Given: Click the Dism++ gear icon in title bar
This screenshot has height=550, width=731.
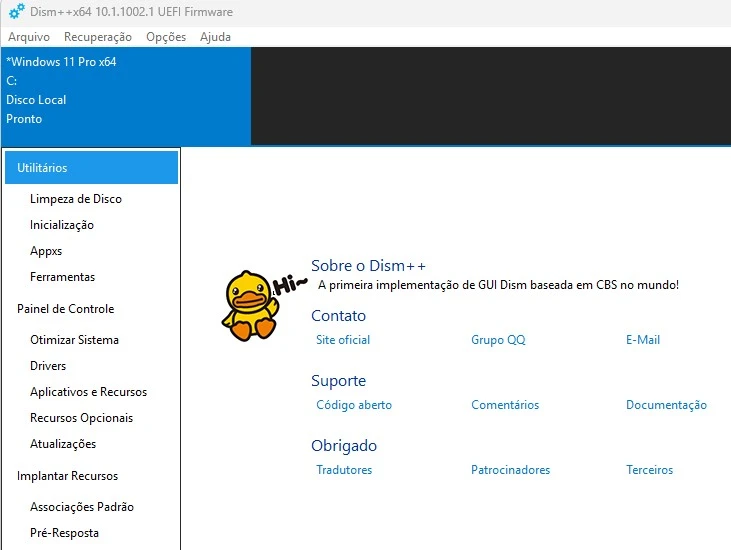Looking at the screenshot, I should [x=16, y=11].
